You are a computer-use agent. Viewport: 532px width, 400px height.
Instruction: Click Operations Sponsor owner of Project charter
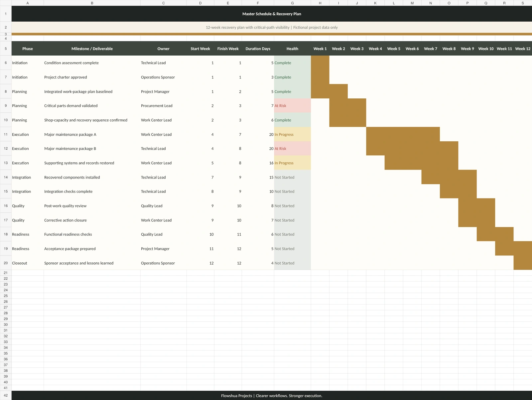click(x=163, y=77)
